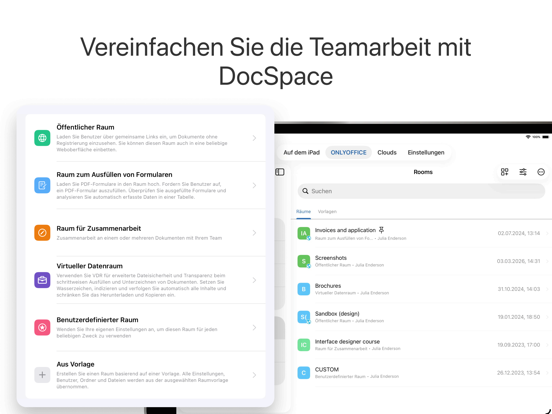Click the plus icon for Aus Vorlage

tap(42, 375)
